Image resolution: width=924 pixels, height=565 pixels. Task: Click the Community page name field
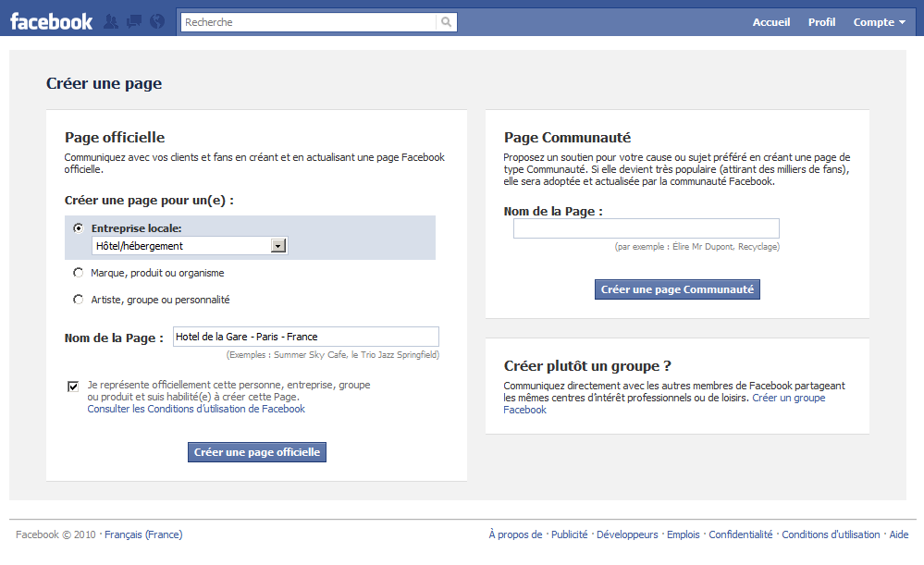(647, 228)
